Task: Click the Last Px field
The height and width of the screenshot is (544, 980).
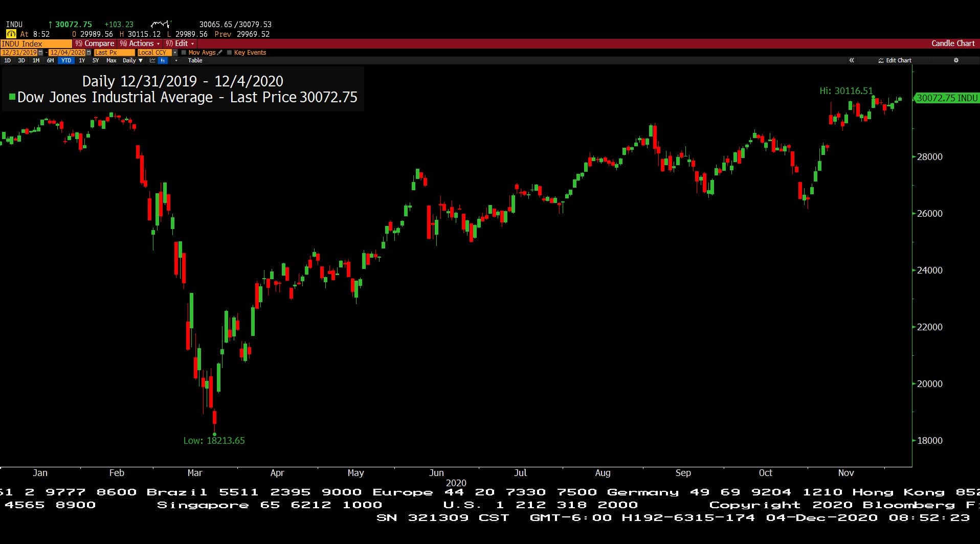Action: click(x=114, y=53)
